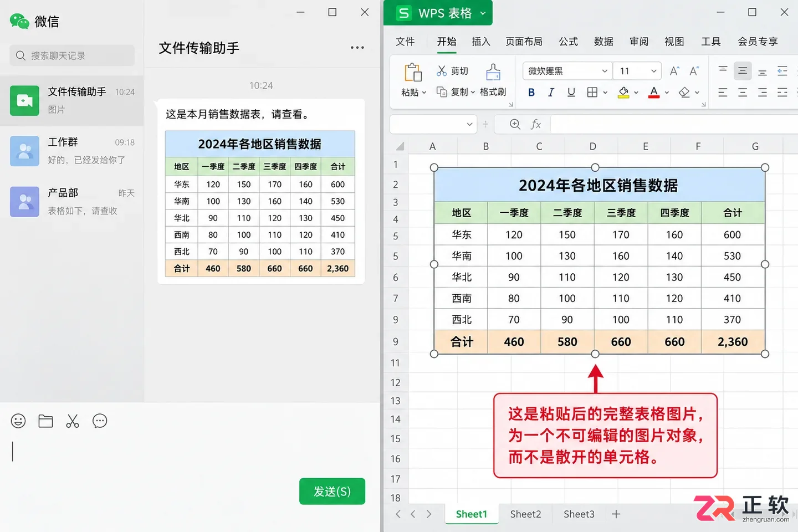
Task: Expand the Name Box dropdown
Action: pyautogui.click(x=469, y=124)
